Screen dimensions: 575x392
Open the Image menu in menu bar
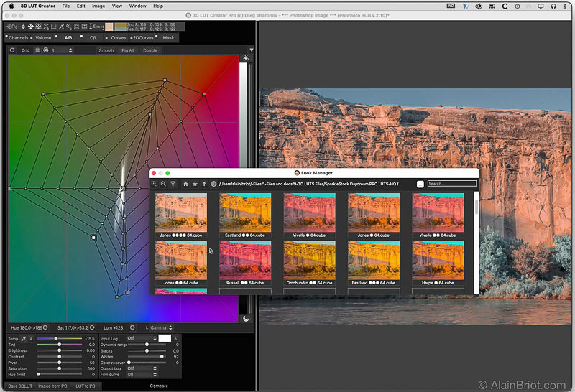tap(98, 6)
